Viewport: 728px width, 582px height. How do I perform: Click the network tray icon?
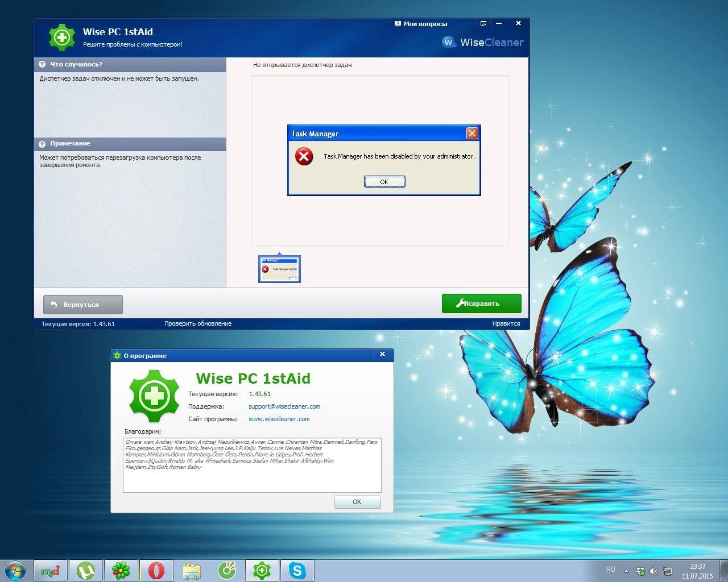coord(668,571)
